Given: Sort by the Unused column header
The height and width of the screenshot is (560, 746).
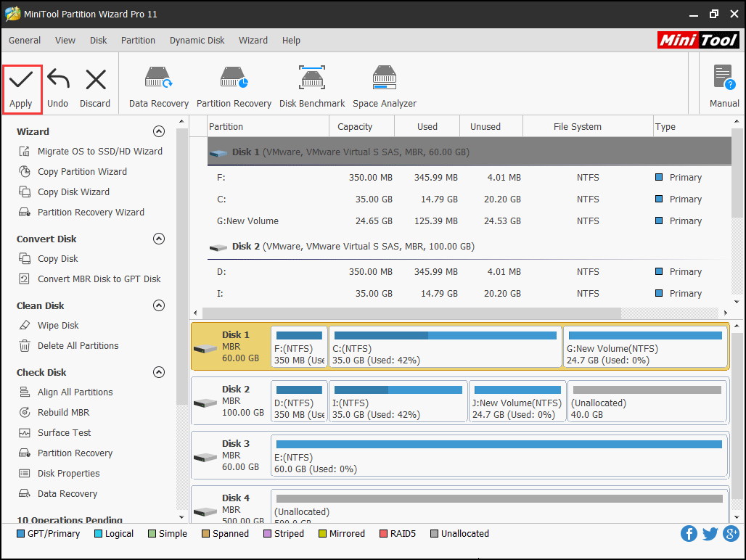Looking at the screenshot, I should point(491,126).
